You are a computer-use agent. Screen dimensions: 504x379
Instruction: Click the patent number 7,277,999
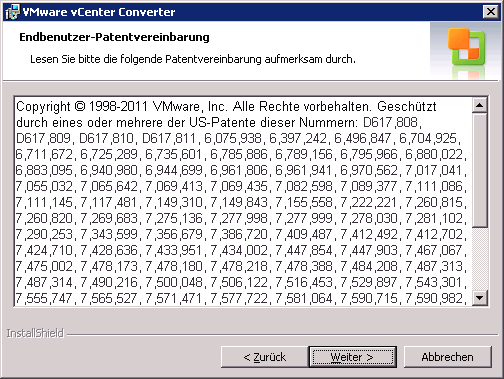(304, 218)
